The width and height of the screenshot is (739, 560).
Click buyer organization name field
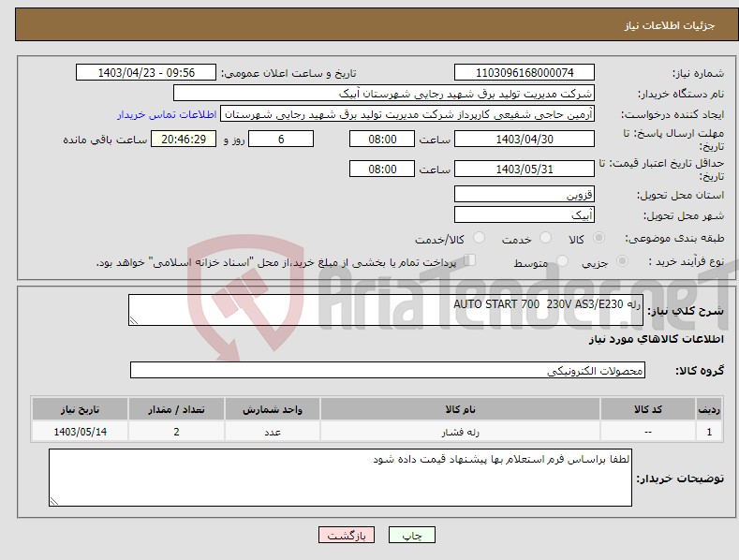click(384, 94)
